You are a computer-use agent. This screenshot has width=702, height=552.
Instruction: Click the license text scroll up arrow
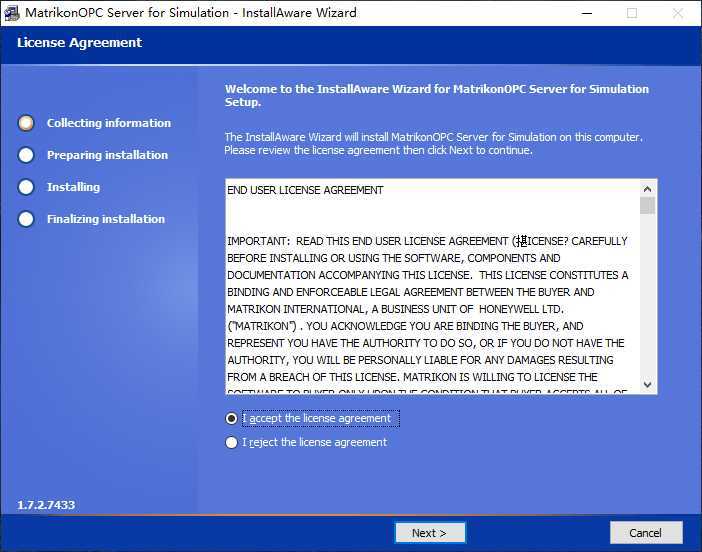point(647,189)
